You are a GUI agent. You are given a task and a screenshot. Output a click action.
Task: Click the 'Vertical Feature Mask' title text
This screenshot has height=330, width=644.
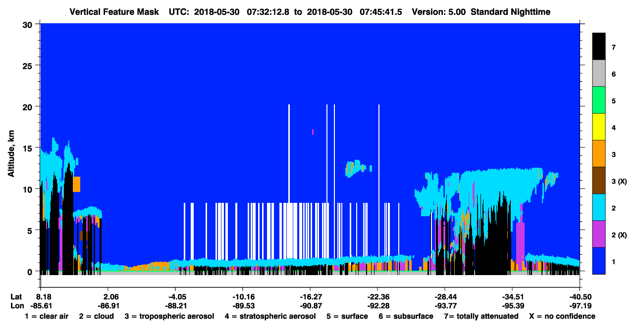click(x=114, y=12)
